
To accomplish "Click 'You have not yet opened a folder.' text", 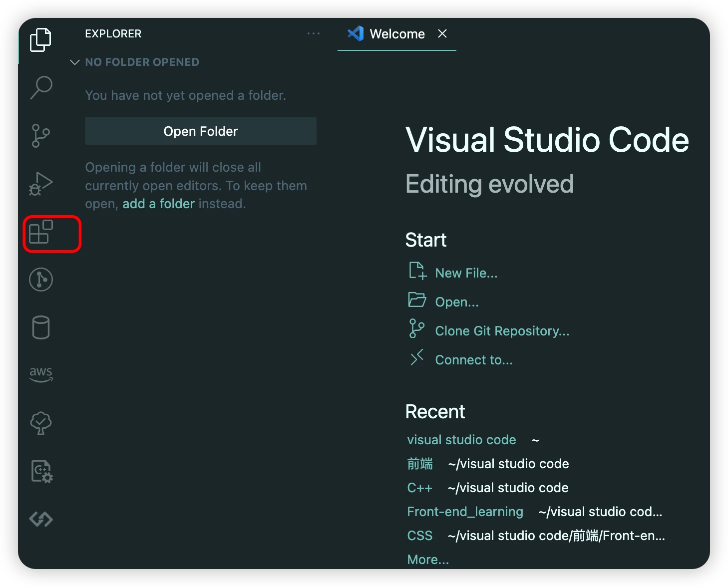I will coord(185,95).
